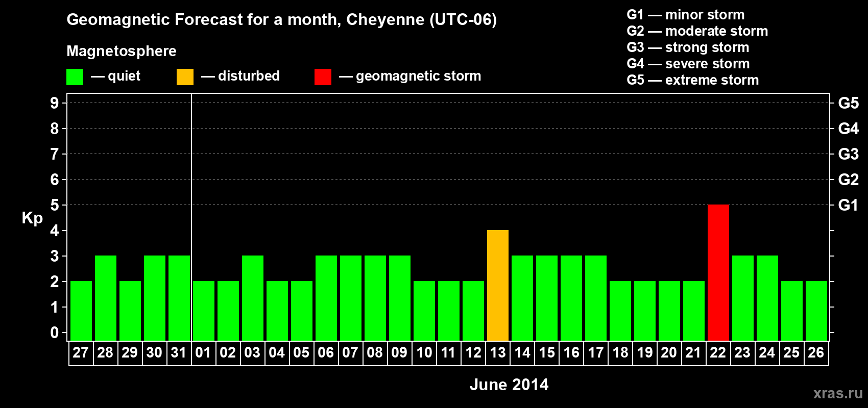Click the Kp value 0 on the left axis

click(55, 333)
